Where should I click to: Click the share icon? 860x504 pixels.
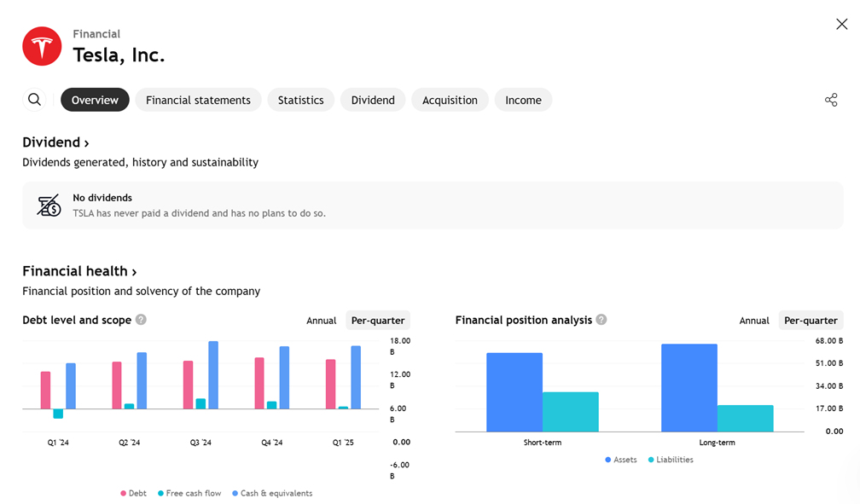pyautogui.click(x=831, y=100)
